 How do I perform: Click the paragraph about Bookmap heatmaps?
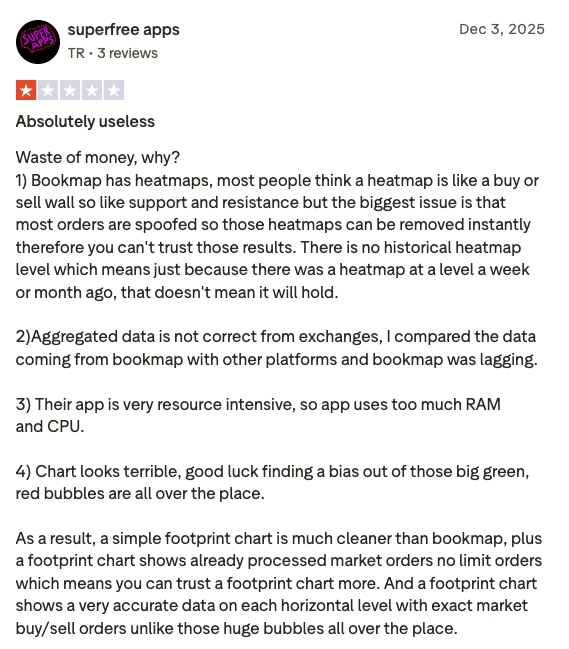(277, 236)
